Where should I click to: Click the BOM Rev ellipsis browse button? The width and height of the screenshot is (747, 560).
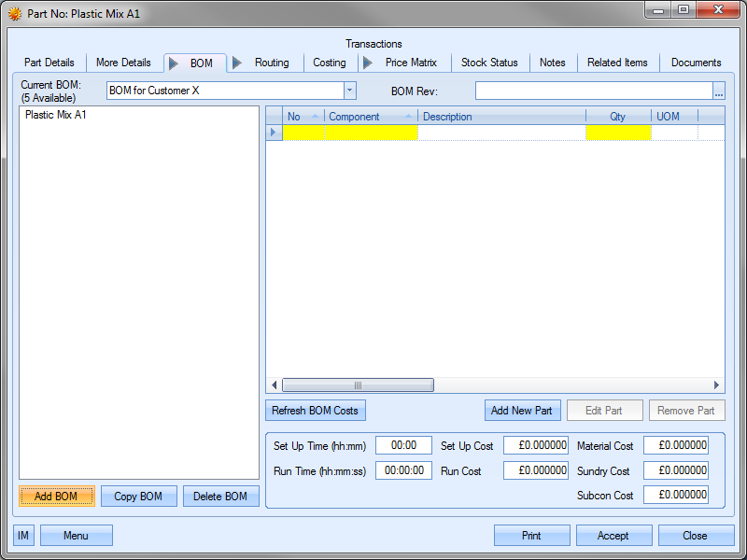719,91
